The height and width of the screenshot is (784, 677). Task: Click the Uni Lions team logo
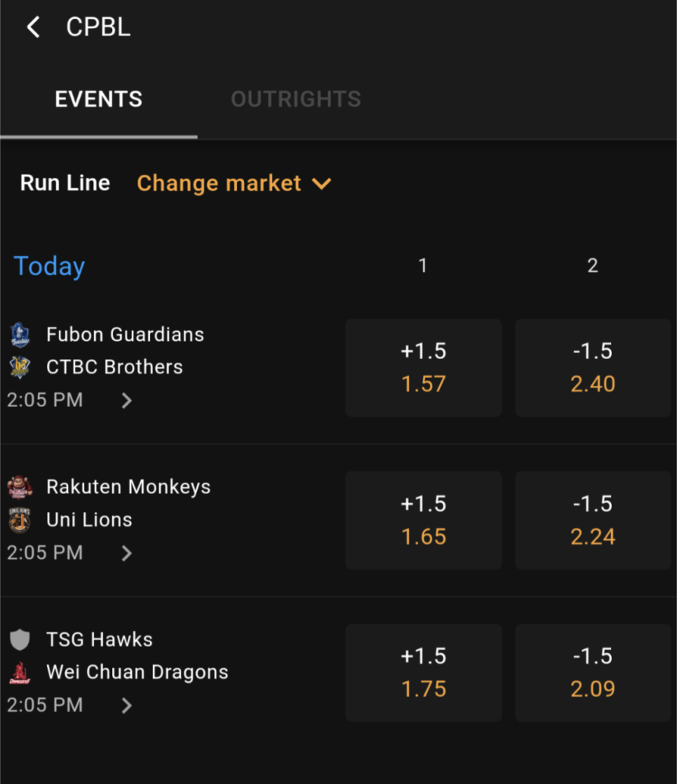click(x=20, y=520)
